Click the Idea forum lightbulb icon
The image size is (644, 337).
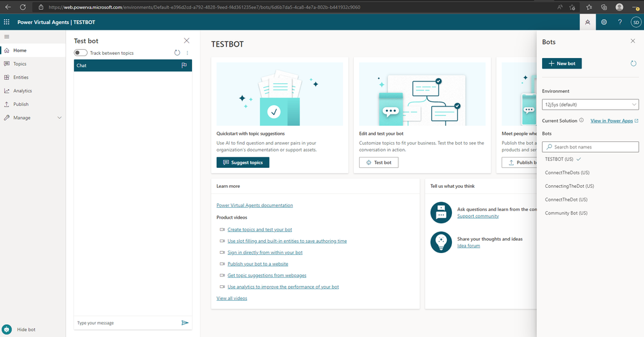point(441,242)
